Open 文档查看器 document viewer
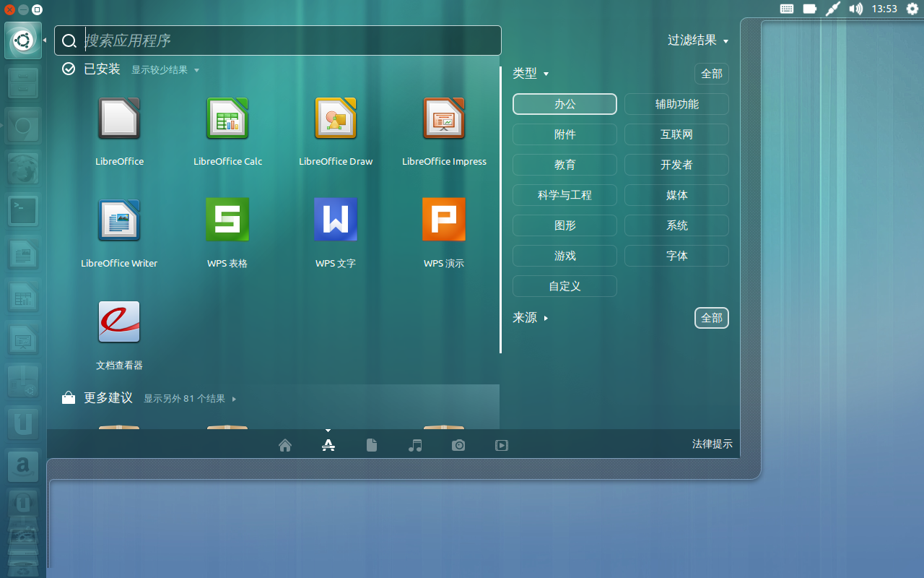The image size is (924, 578). tap(119, 322)
